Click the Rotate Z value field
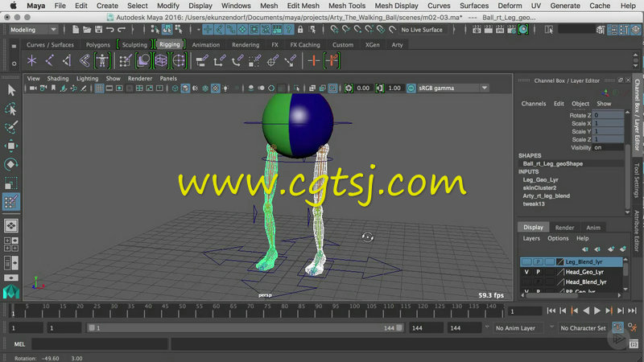The image size is (644, 362). pos(609,115)
